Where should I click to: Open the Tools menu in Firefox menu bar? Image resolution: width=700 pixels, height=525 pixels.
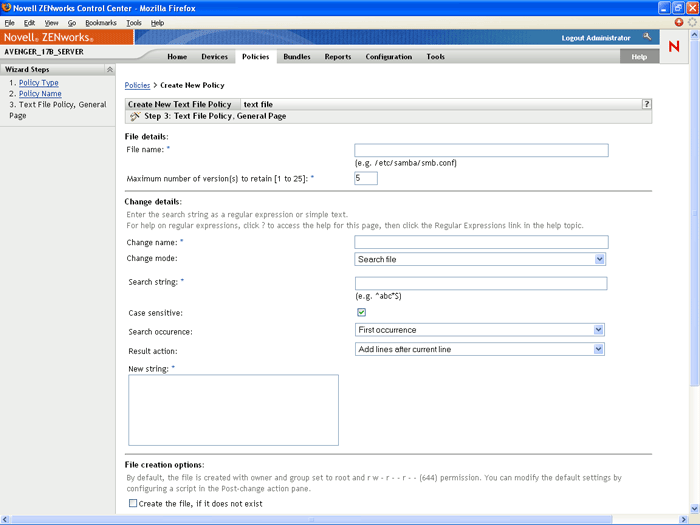tap(133, 23)
